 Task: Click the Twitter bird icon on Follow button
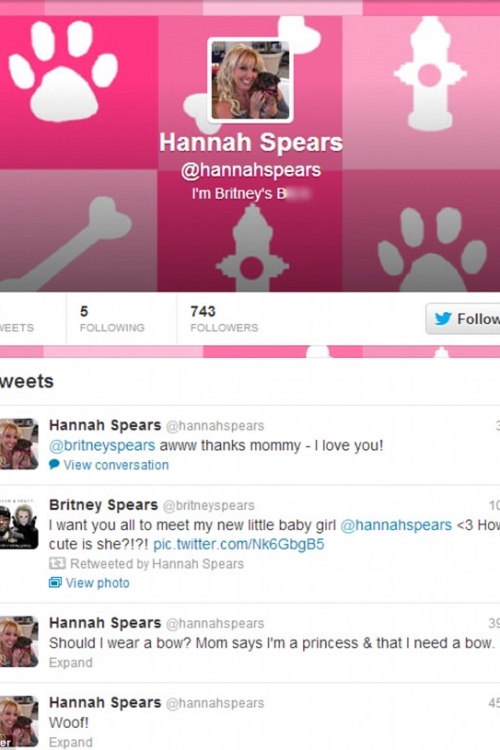coord(443,318)
